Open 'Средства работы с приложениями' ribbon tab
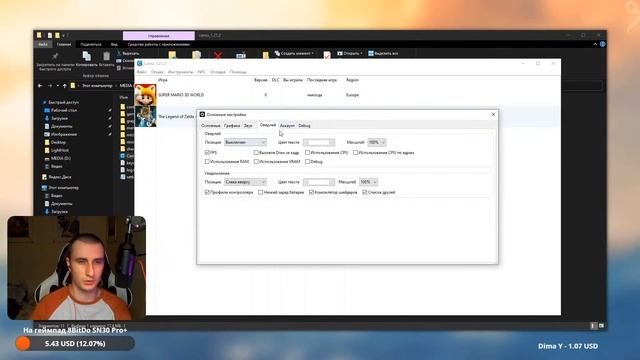The width and height of the screenshot is (640, 360). coord(158,44)
